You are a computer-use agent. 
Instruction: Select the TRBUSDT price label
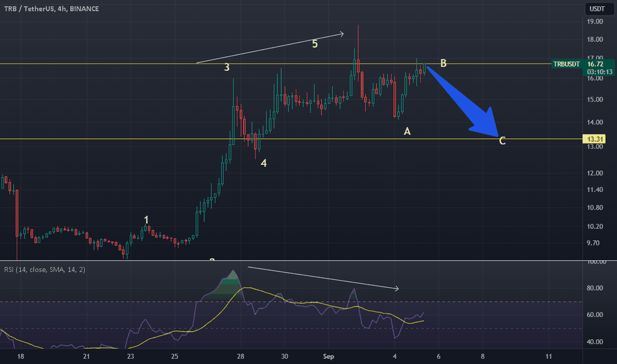566,64
